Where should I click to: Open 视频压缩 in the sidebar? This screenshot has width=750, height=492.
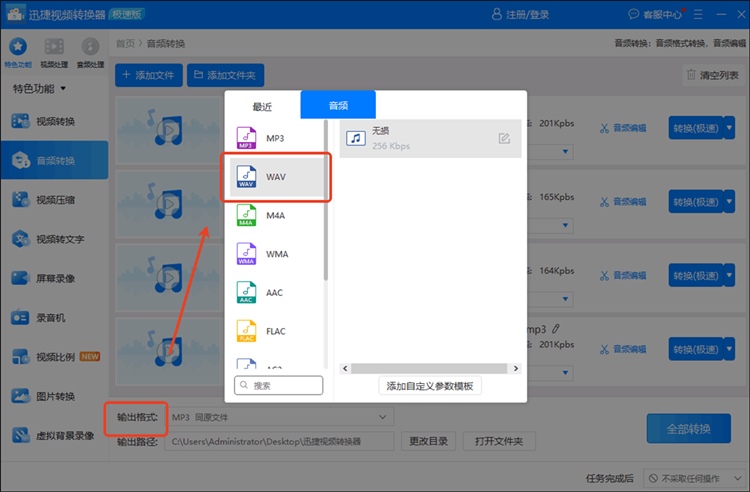(55, 199)
